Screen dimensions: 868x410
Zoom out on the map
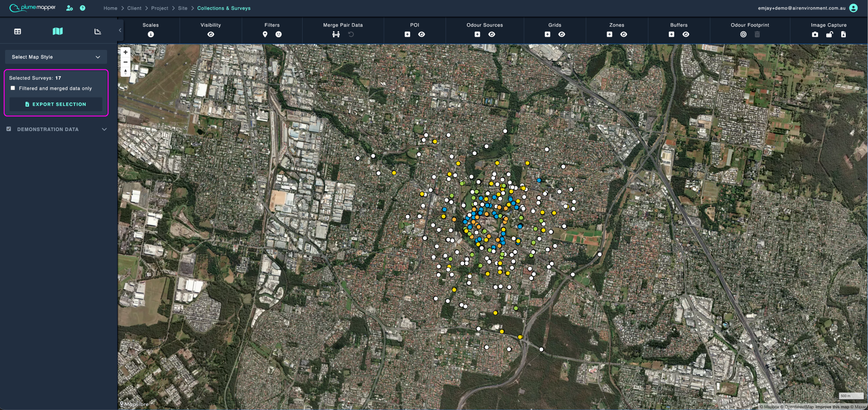126,62
